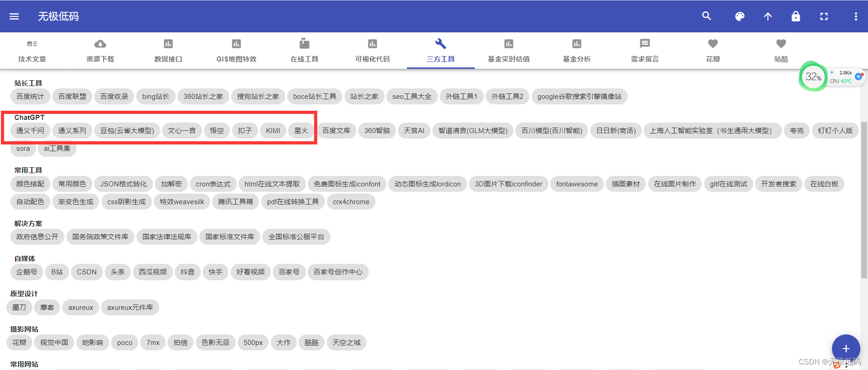Viewport: 868px width, 370px height.
Task: Click the 基金实时估值 chart icon
Action: [508, 44]
